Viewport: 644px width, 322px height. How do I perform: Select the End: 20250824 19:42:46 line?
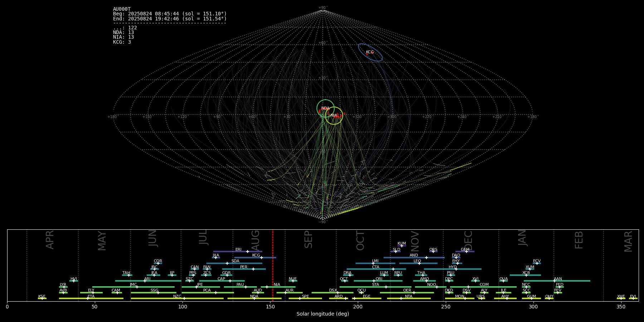pyautogui.click(x=170, y=19)
